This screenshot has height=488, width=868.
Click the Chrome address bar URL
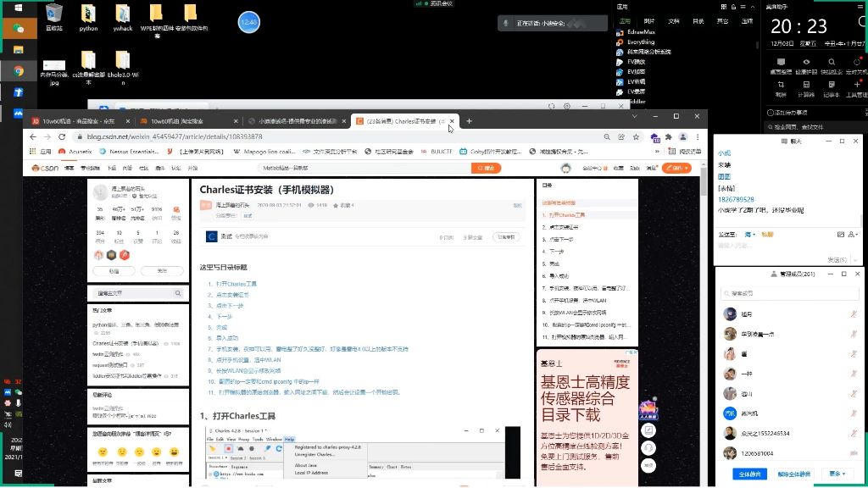point(175,136)
